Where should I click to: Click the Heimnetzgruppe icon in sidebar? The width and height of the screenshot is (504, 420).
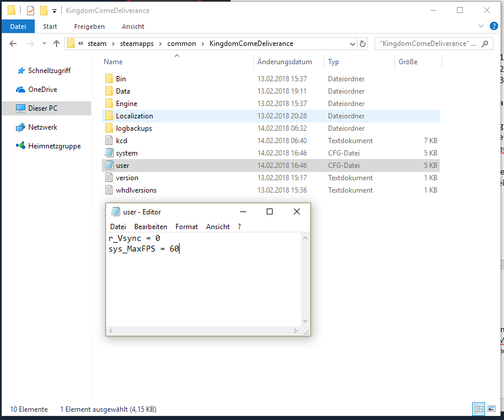21,145
